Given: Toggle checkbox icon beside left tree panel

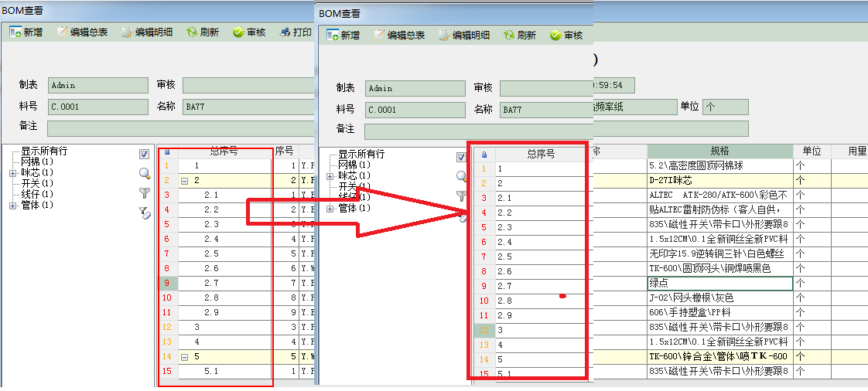Looking at the screenshot, I should click(x=144, y=155).
